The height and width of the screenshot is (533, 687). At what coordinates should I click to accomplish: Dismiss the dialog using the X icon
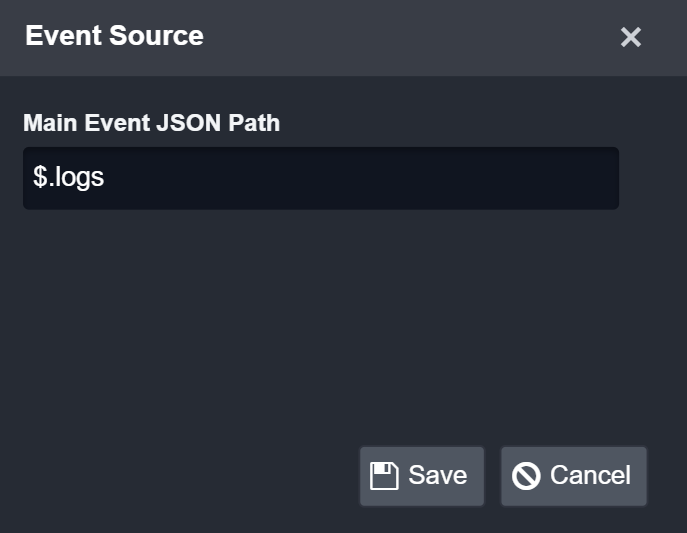tap(630, 38)
